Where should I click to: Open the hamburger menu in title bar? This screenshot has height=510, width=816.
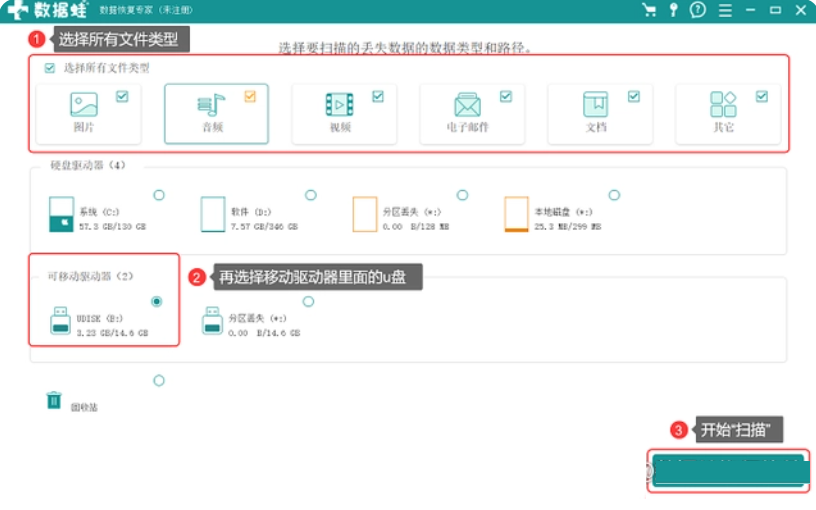[x=724, y=10]
